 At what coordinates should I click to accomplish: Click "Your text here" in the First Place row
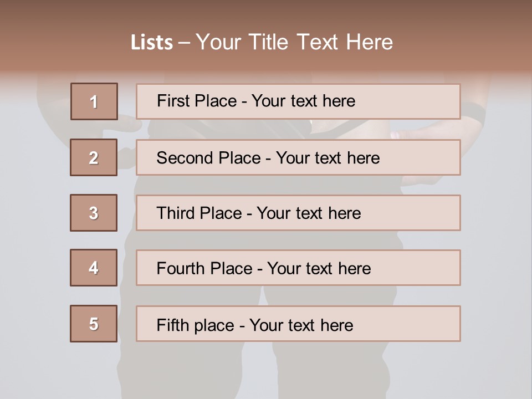pyautogui.click(x=303, y=101)
